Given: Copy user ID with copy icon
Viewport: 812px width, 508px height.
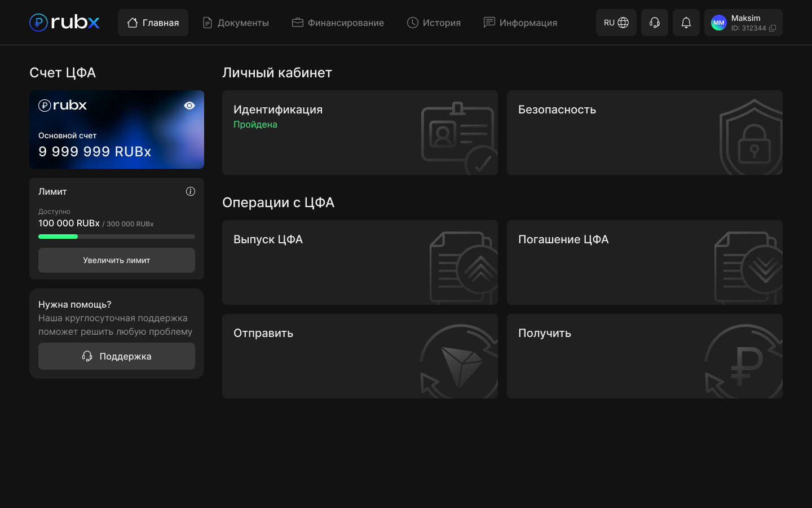Looking at the screenshot, I should click(773, 28).
